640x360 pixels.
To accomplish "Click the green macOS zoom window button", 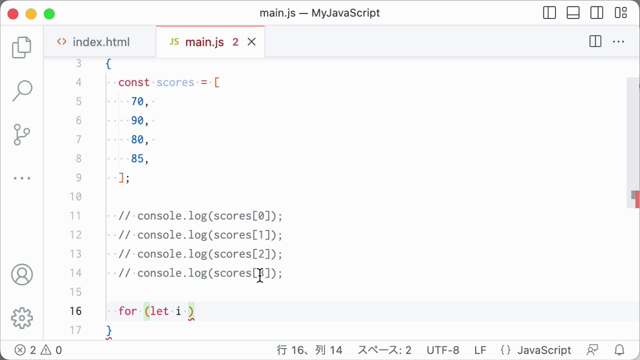I will pos(49,14).
